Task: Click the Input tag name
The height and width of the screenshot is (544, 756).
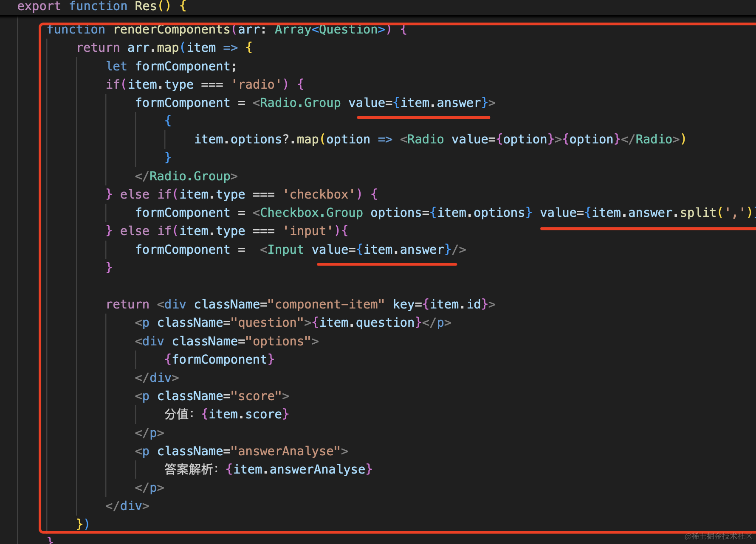Action: pyautogui.click(x=285, y=250)
